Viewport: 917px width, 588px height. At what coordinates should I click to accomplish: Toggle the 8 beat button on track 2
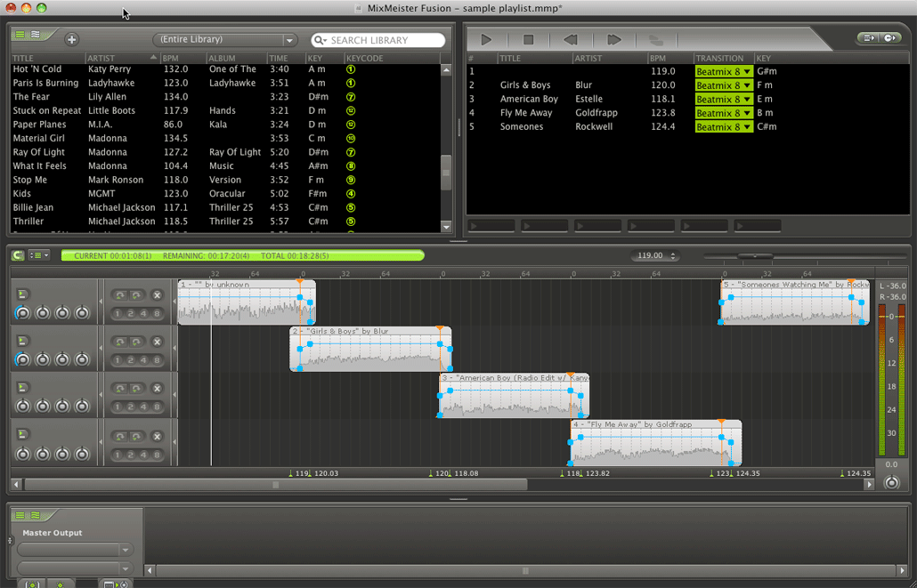pos(158,359)
